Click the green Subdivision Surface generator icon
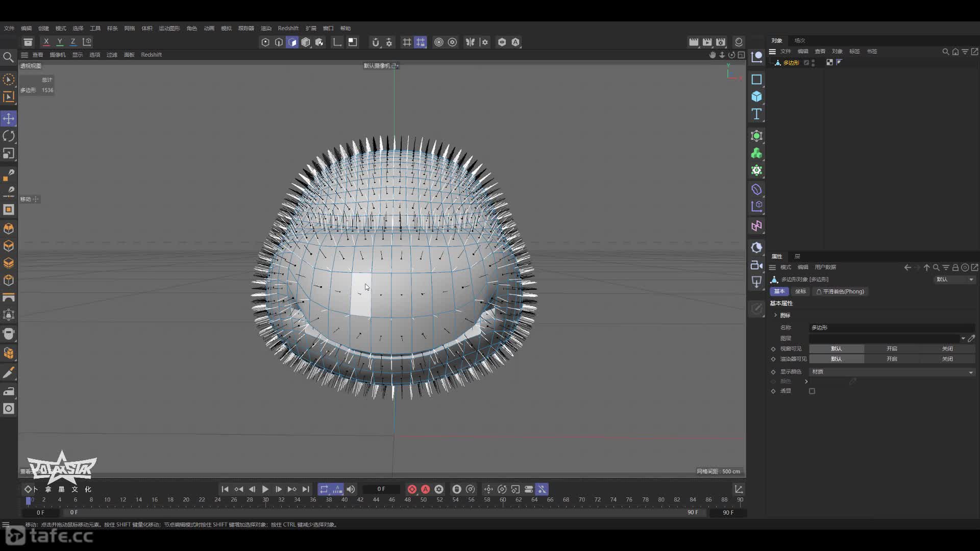 coord(756,136)
